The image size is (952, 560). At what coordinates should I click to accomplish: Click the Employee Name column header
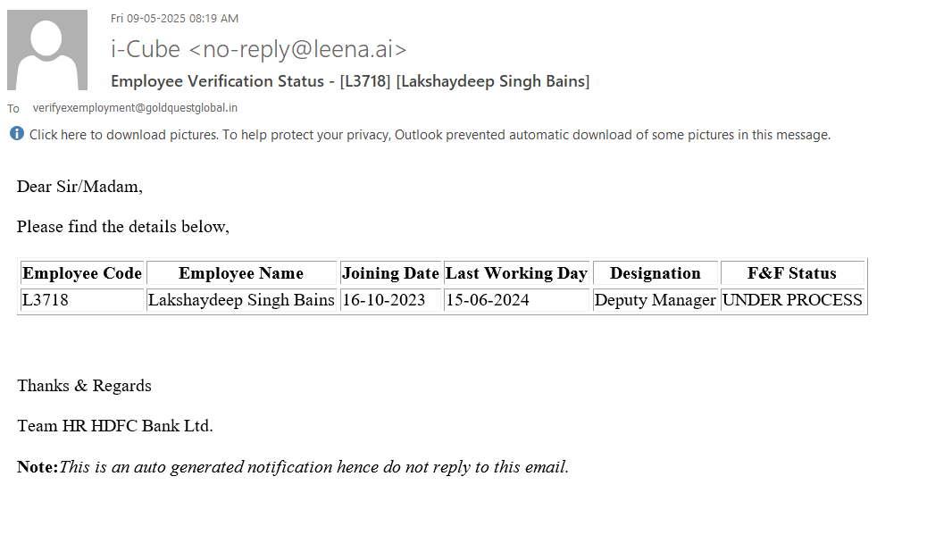click(x=241, y=273)
